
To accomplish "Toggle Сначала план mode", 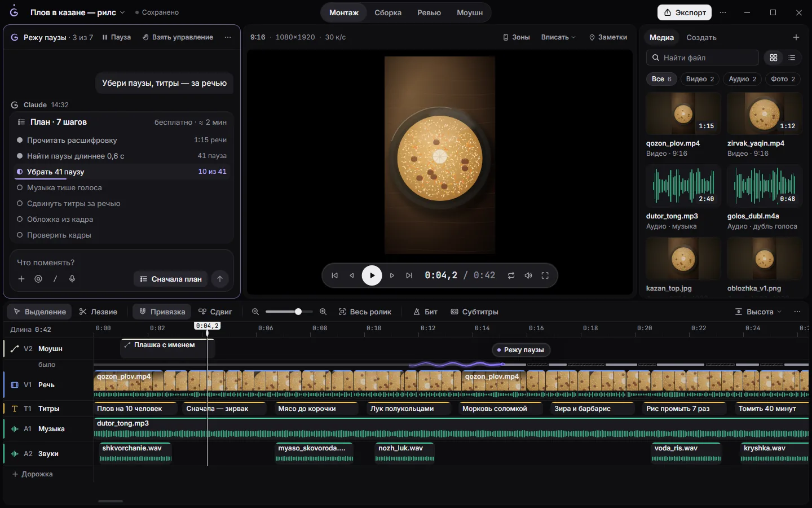I will [x=171, y=279].
